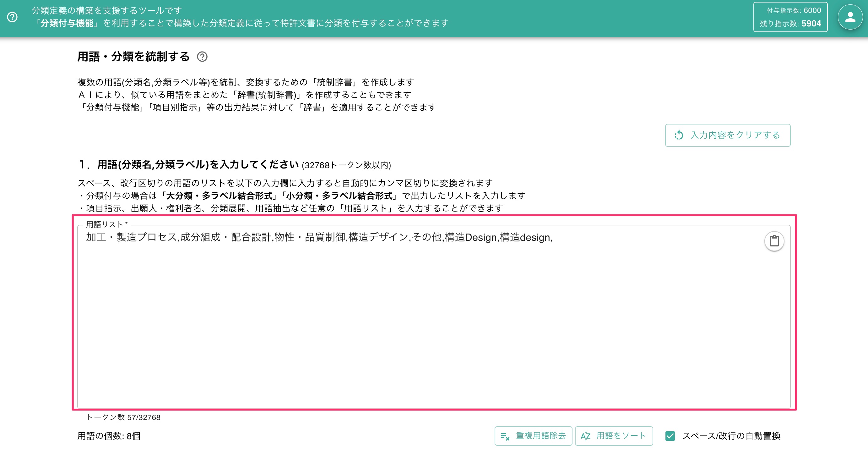Click 入力内容をクリアする button

(x=728, y=135)
